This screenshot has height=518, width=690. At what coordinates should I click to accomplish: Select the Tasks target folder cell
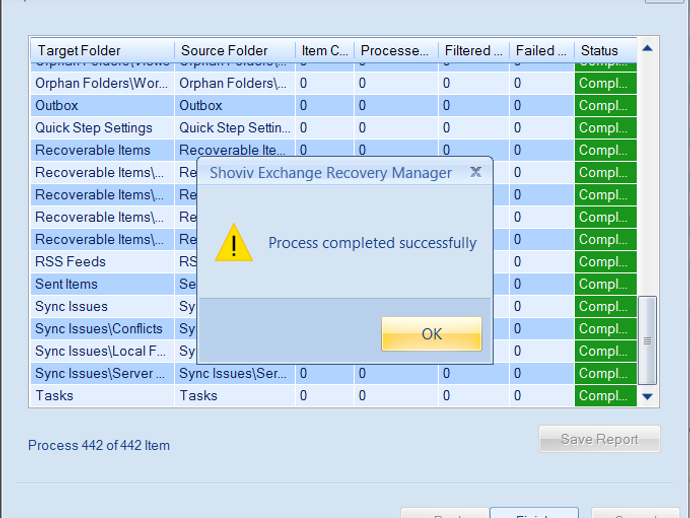point(102,396)
